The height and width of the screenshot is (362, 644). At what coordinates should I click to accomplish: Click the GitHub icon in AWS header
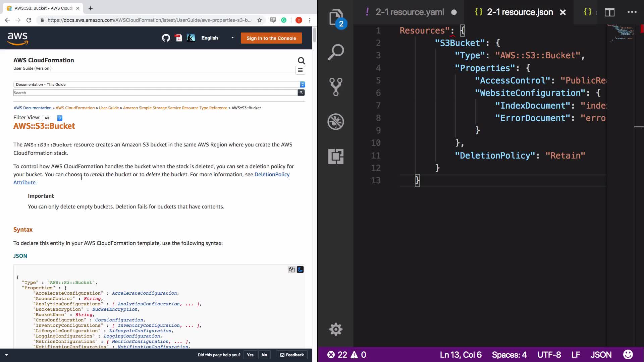click(x=166, y=38)
